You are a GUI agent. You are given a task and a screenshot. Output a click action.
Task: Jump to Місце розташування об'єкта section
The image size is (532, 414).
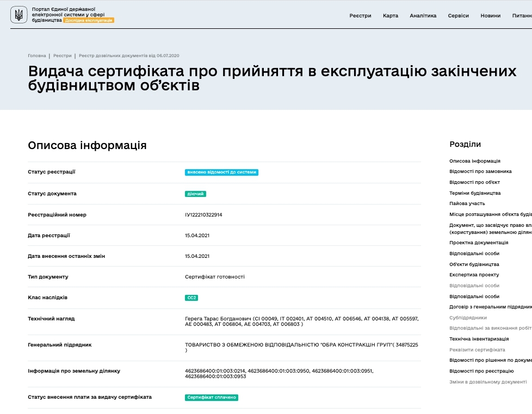(x=491, y=214)
